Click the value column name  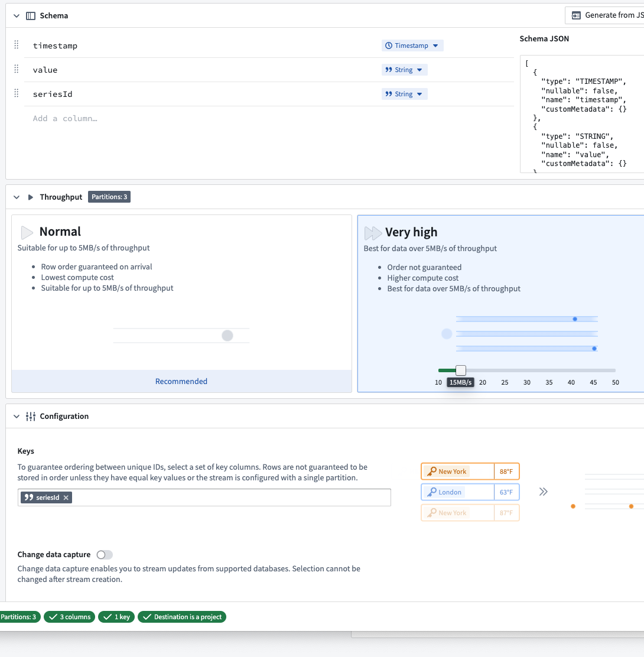point(45,70)
